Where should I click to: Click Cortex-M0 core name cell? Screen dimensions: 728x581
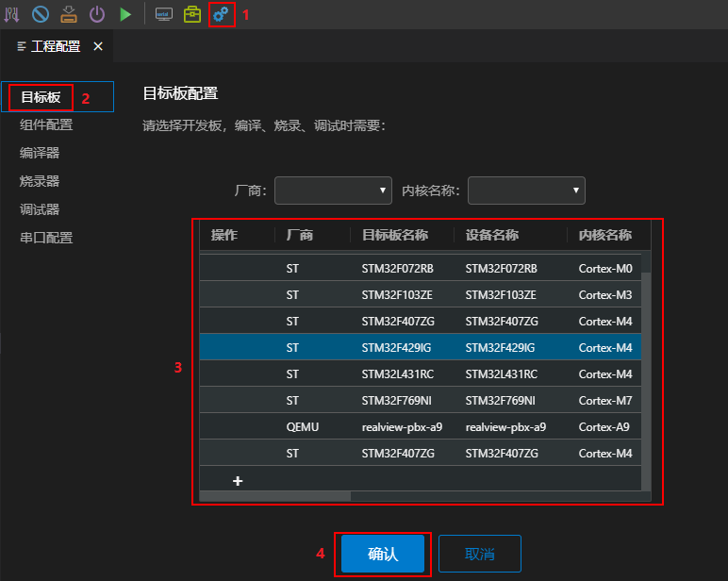605,269
